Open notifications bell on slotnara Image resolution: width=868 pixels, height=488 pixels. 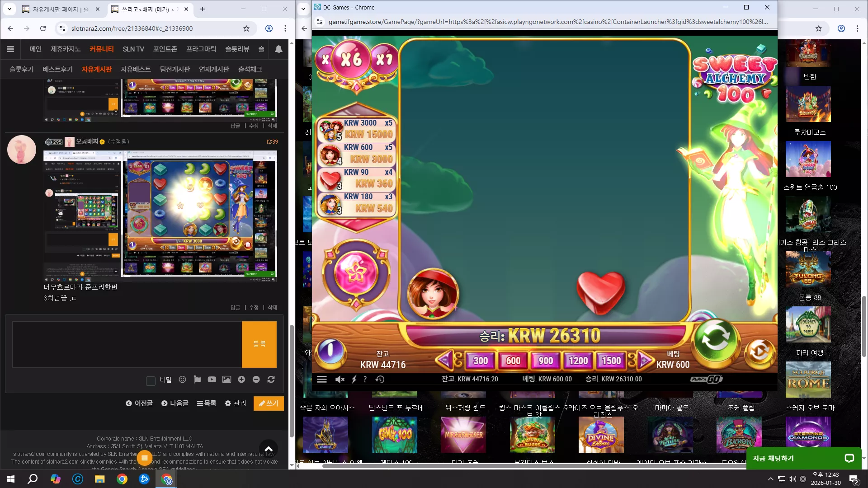point(278,49)
